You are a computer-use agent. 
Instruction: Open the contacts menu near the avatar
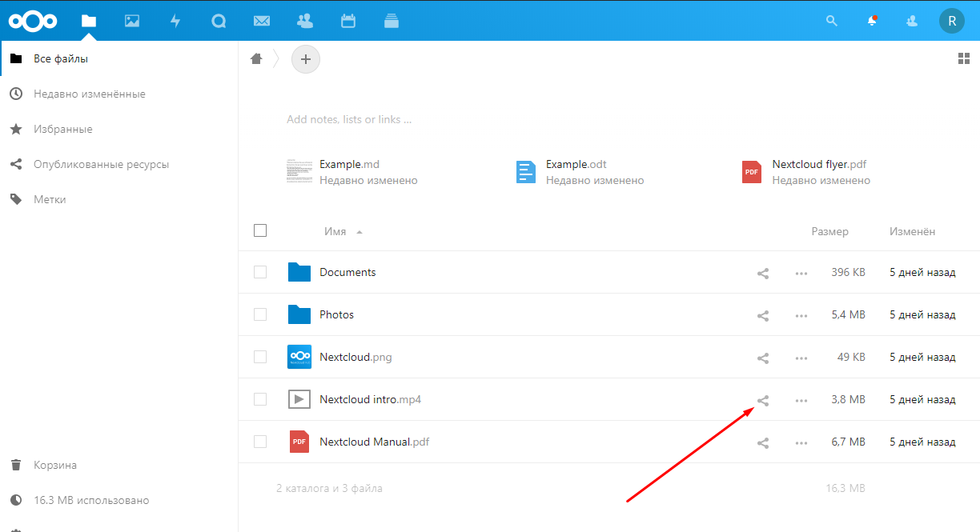tap(912, 21)
